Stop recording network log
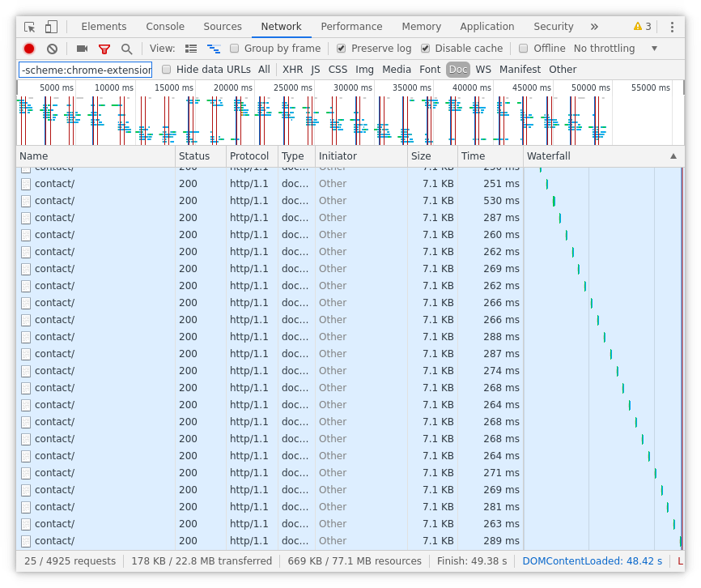 click(28, 48)
